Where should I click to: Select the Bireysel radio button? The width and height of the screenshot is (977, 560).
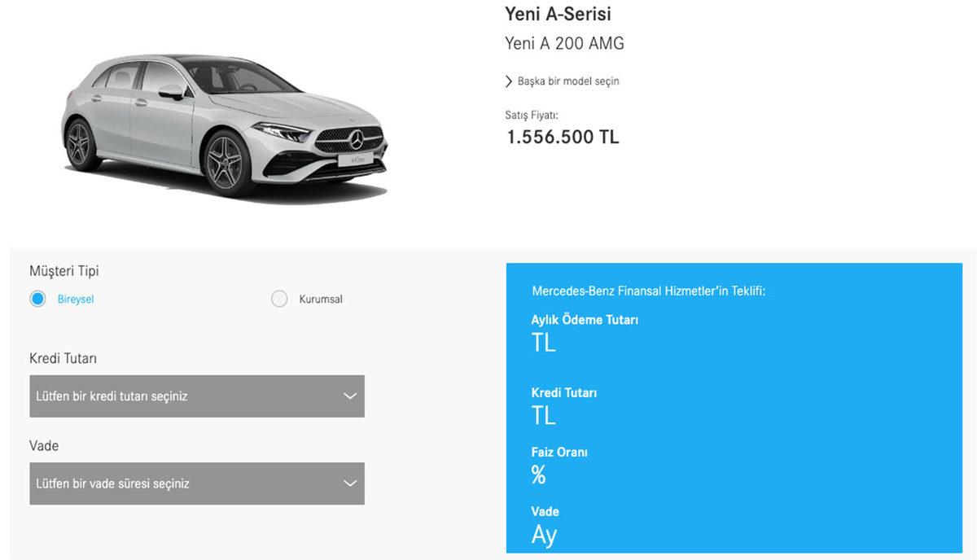tap(37, 299)
